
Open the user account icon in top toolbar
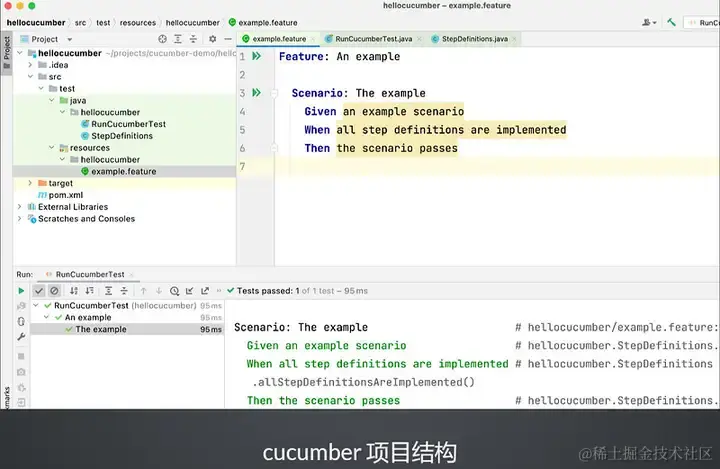[649, 22]
